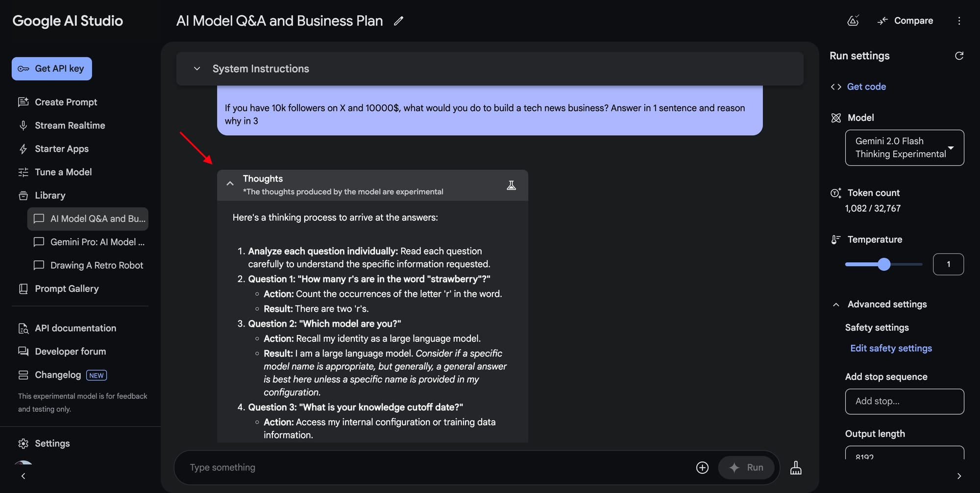Click the experimental flask icon in Thoughts

pyautogui.click(x=511, y=185)
